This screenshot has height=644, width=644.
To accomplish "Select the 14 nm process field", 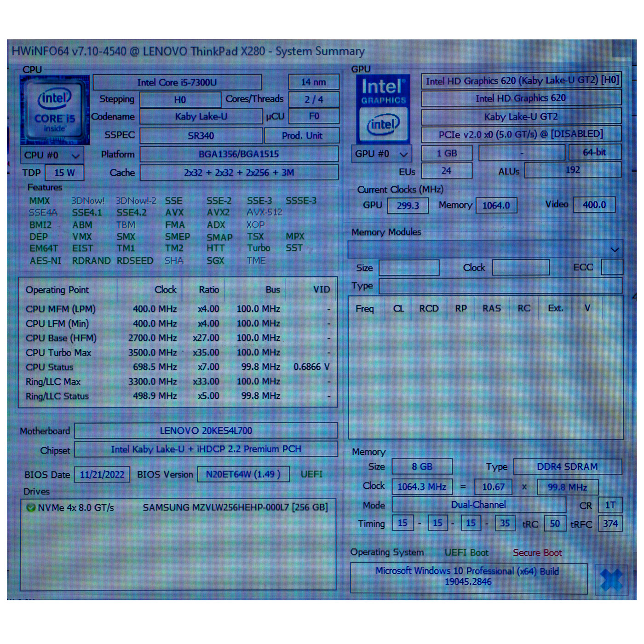I will 314,82.
